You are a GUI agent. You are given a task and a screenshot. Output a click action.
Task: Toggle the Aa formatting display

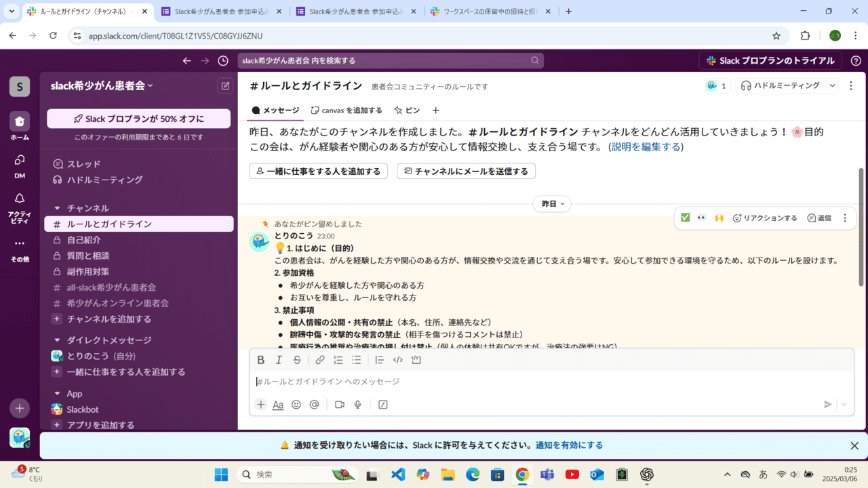coord(278,405)
